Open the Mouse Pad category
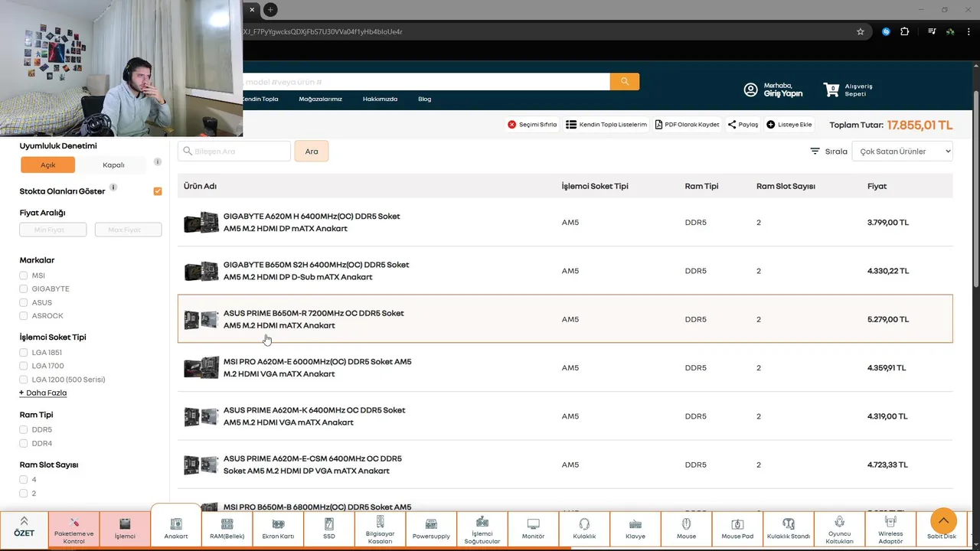 (x=737, y=530)
